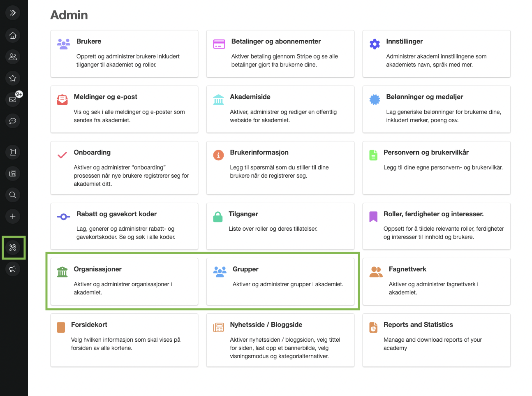Open the Tilganger permissions card

pyautogui.click(x=280, y=226)
